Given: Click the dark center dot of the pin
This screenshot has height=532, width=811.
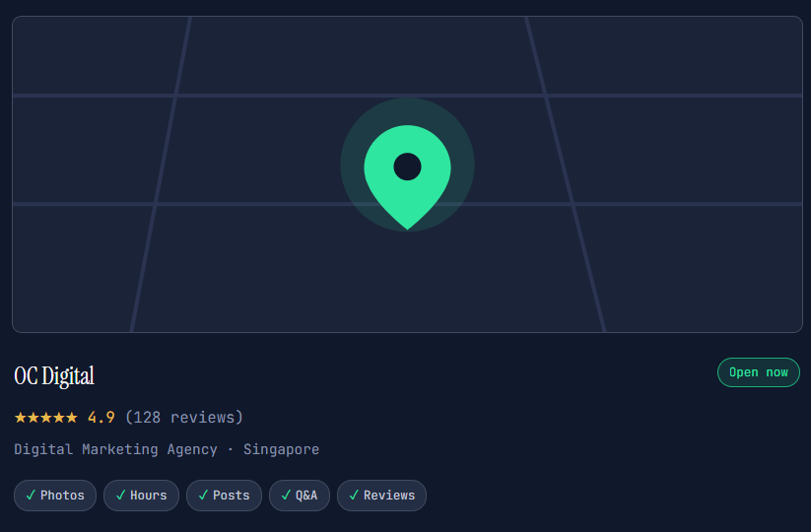Looking at the screenshot, I should (407, 166).
